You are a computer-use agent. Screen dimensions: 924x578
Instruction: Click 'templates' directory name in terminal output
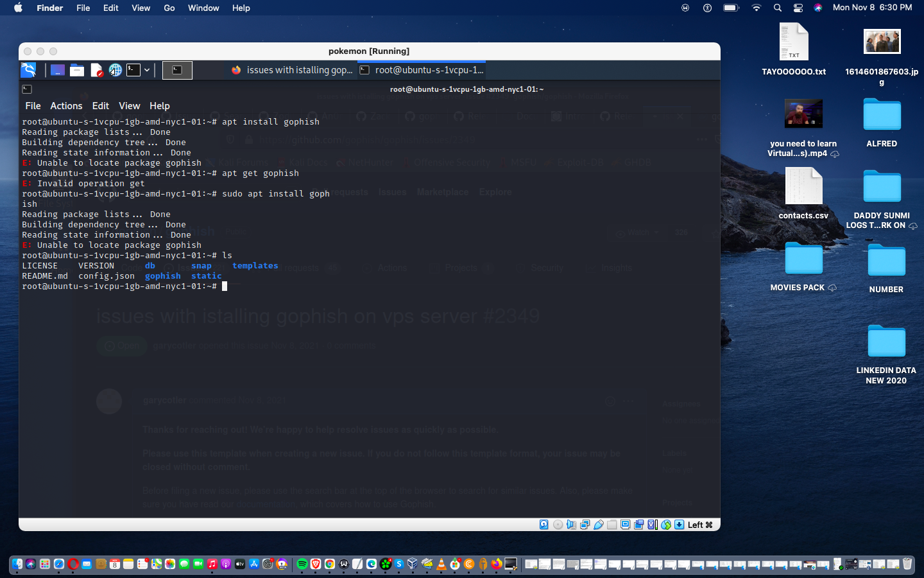[x=255, y=265]
